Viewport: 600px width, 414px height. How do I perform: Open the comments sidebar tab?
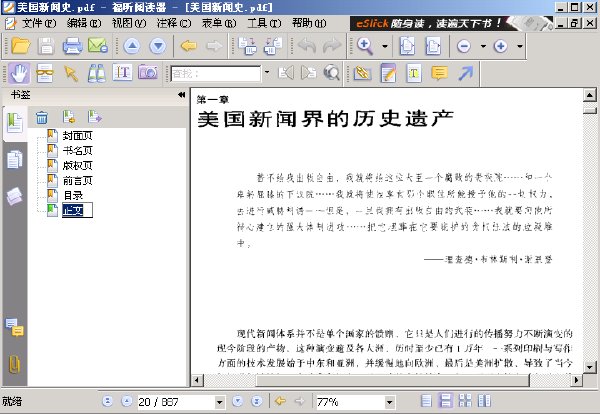[x=15, y=328]
